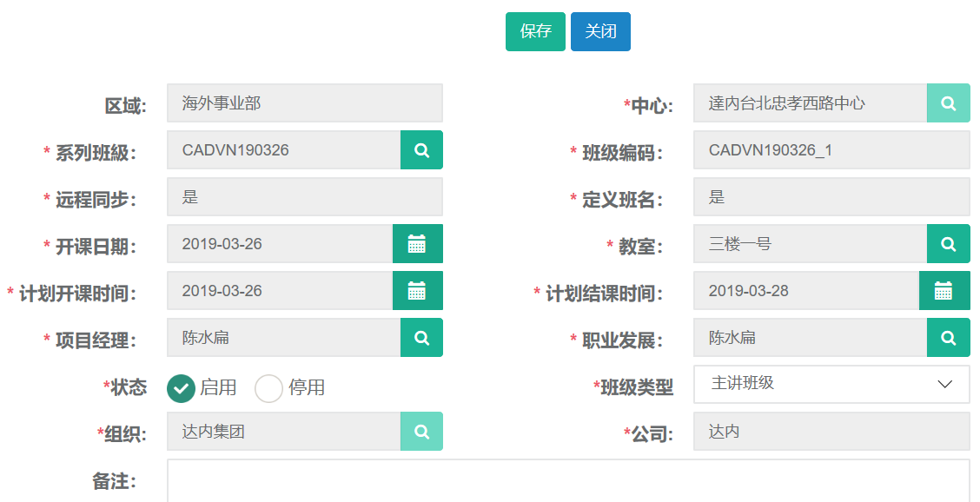The image size is (980, 502).
Task: Click the 保存 button
Action: [x=535, y=32]
